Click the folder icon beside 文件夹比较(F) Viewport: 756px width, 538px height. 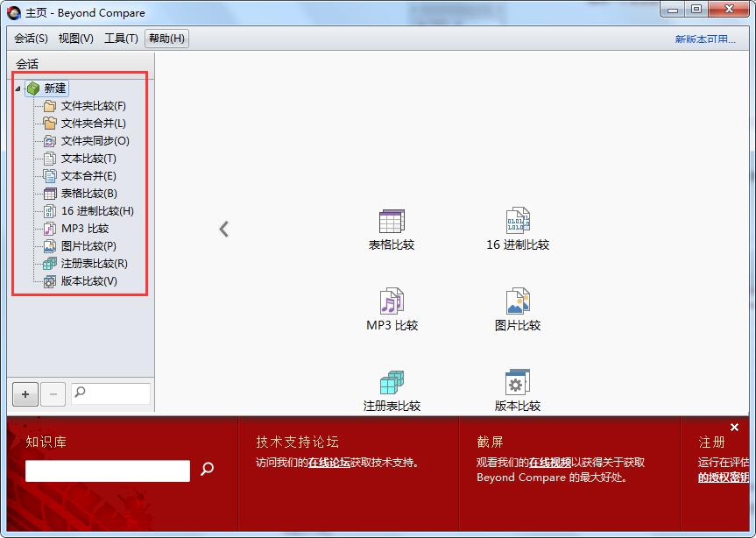point(50,106)
